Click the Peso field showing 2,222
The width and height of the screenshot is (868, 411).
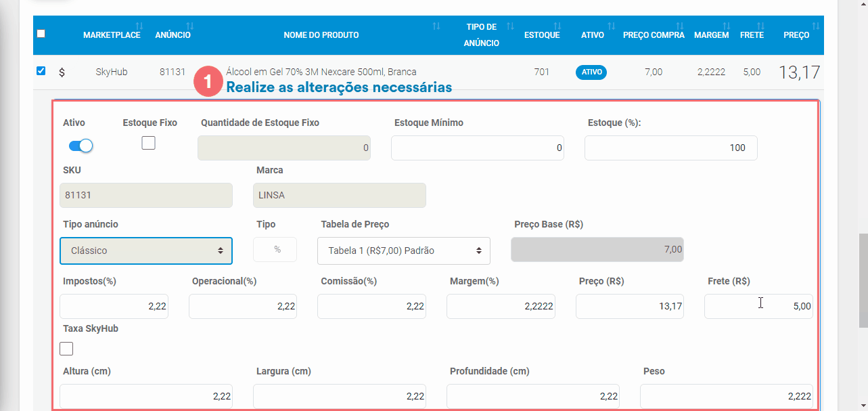(727, 396)
